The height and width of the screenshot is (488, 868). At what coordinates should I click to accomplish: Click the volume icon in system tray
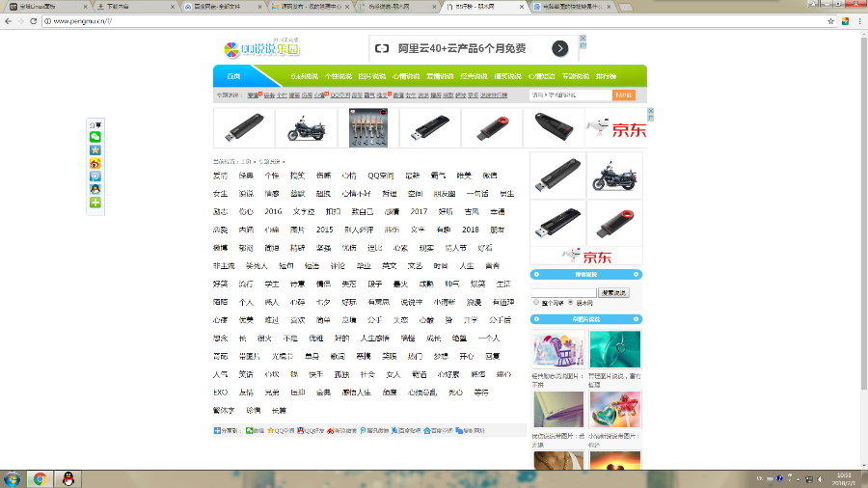tap(821, 479)
